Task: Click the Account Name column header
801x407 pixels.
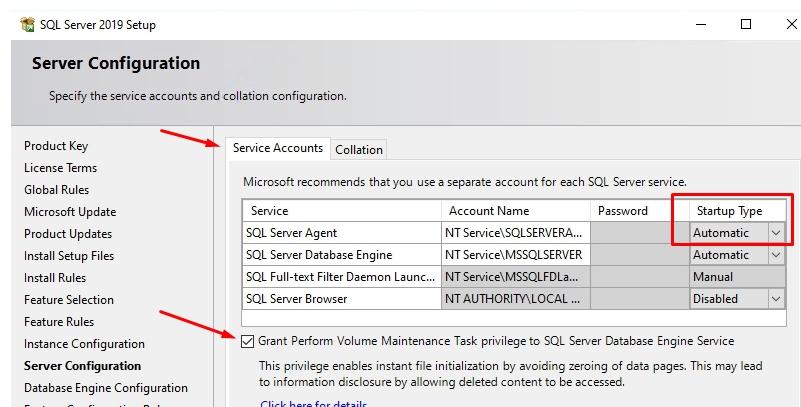Action: pyautogui.click(x=516, y=211)
